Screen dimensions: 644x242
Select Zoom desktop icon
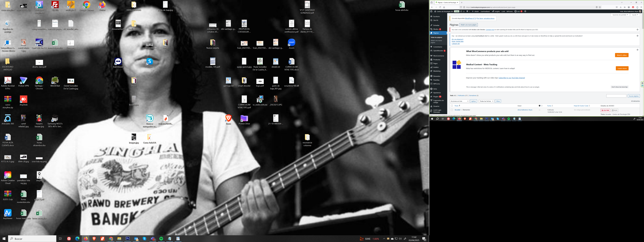(x=291, y=44)
